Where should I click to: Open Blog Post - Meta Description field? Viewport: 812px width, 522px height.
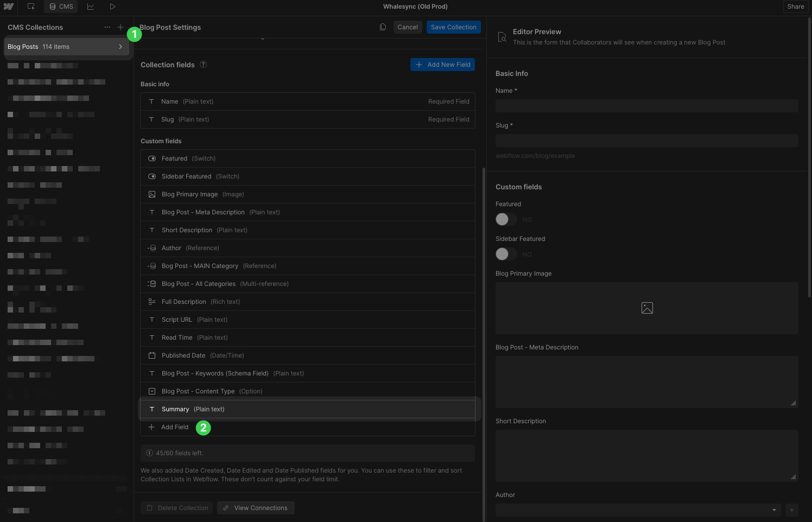pyautogui.click(x=308, y=212)
